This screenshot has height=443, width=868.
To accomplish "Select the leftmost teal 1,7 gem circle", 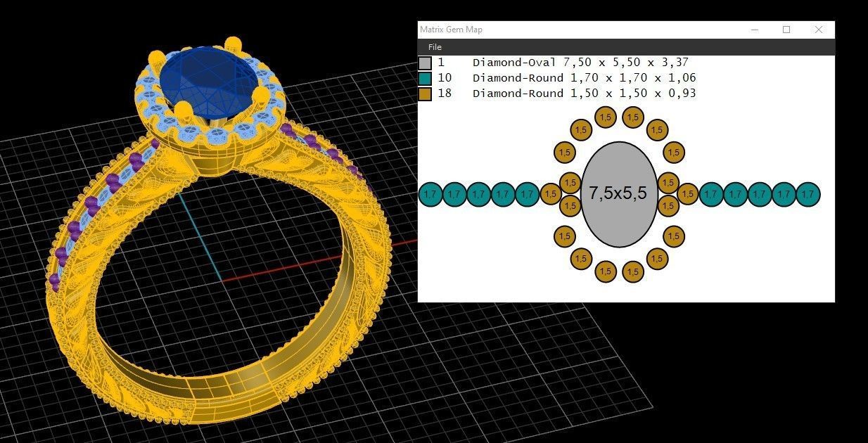I will click(x=430, y=194).
